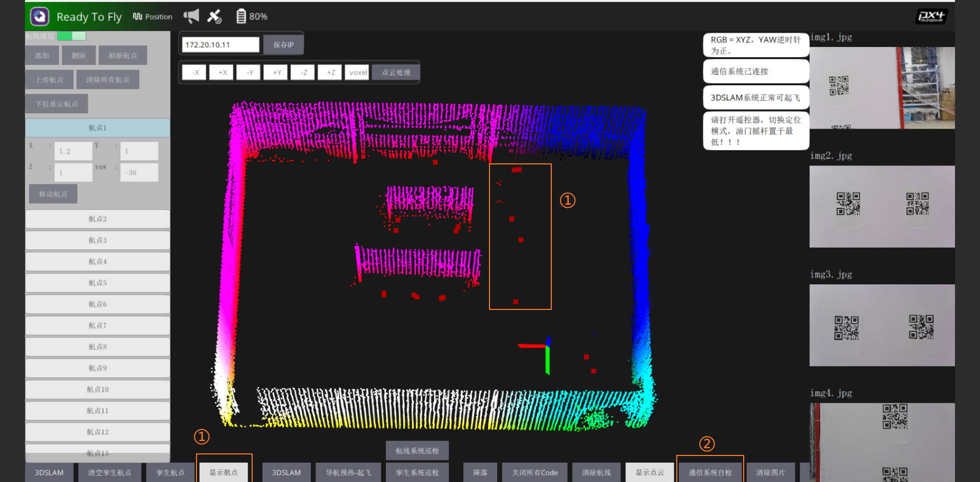Screen dimensions: 980x482
Task: Click the QGroundControl app logo icon
Action: pos(40,16)
